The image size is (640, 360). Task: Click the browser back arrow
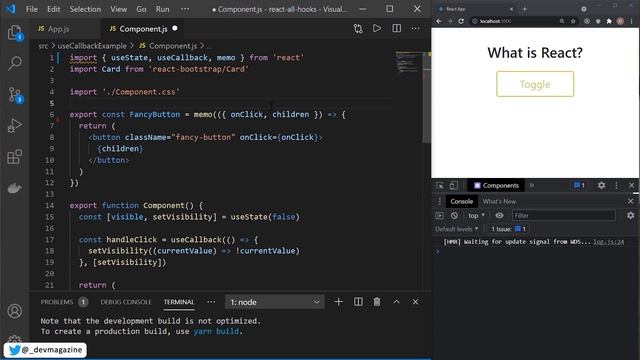point(439,21)
